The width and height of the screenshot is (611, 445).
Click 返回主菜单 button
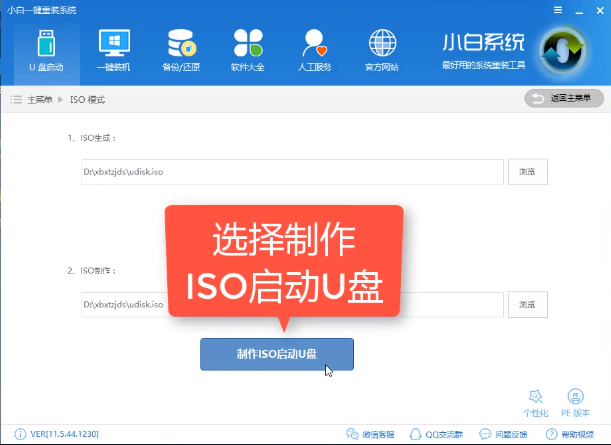click(x=564, y=98)
